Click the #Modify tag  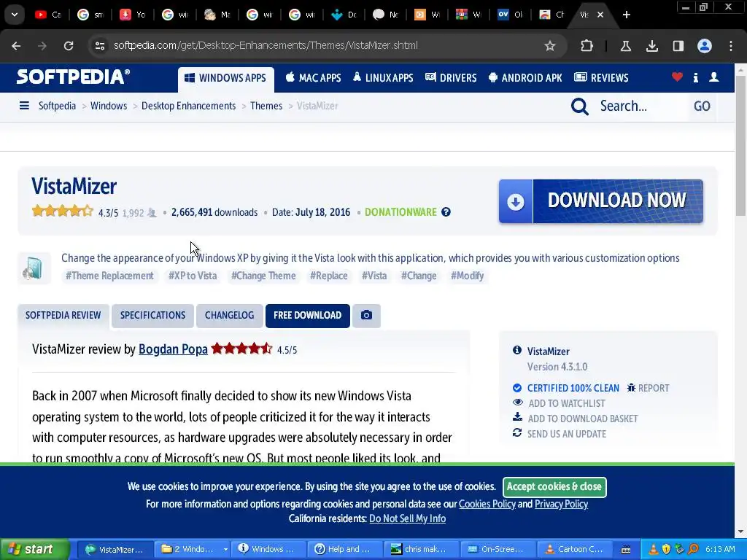point(468,276)
